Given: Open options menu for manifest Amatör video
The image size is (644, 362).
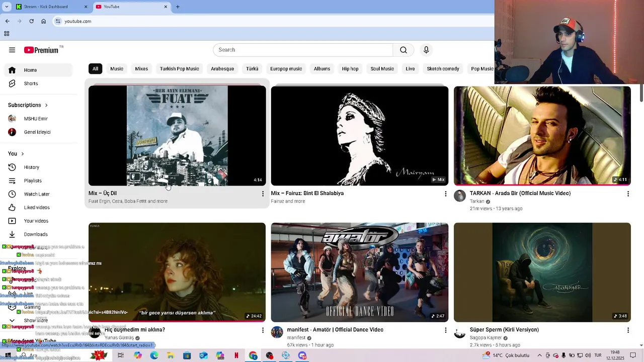Looking at the screenshot, I should (x=445, y=330).
